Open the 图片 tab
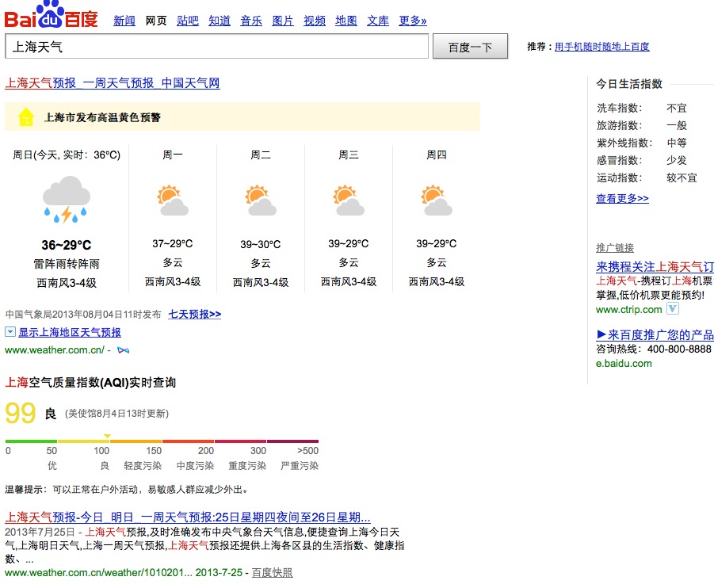 [283, 21]
